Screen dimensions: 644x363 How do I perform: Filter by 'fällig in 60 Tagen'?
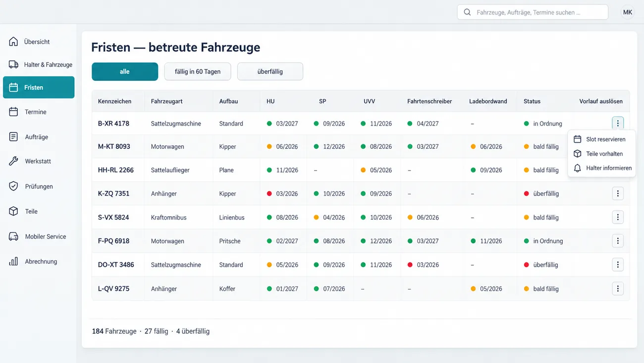pyautogui.click(x=198, y=71)
